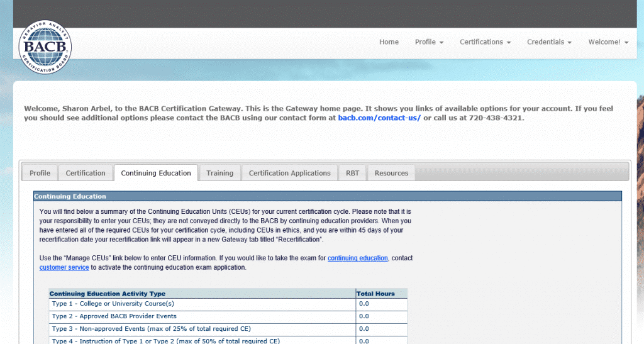This screenshot has width=644, height=344.
Task: Open the Training tab
Action: click(x=219, y=173)
